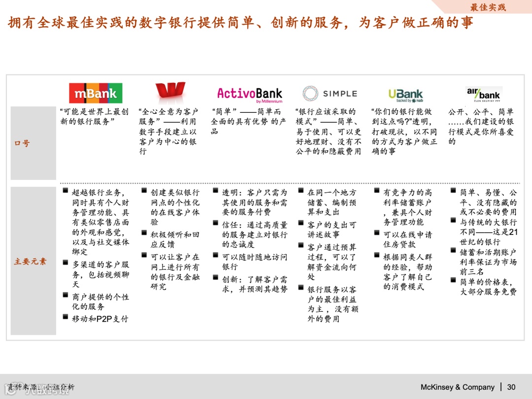
Task: Click the slide title 拥有全球最佳实践的数字银行
Action: coord(240,22)
